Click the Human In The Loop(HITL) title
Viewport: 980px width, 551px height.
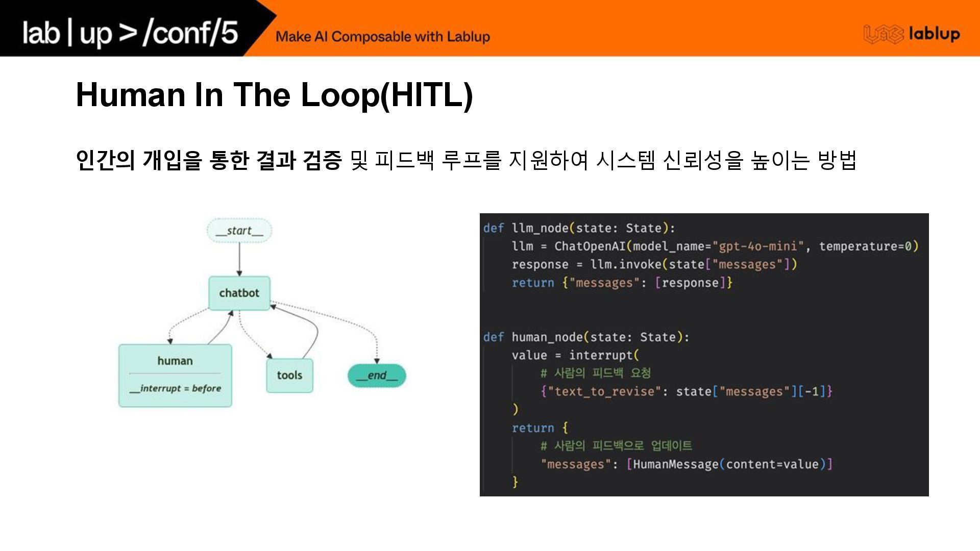[x=274, y=95]
